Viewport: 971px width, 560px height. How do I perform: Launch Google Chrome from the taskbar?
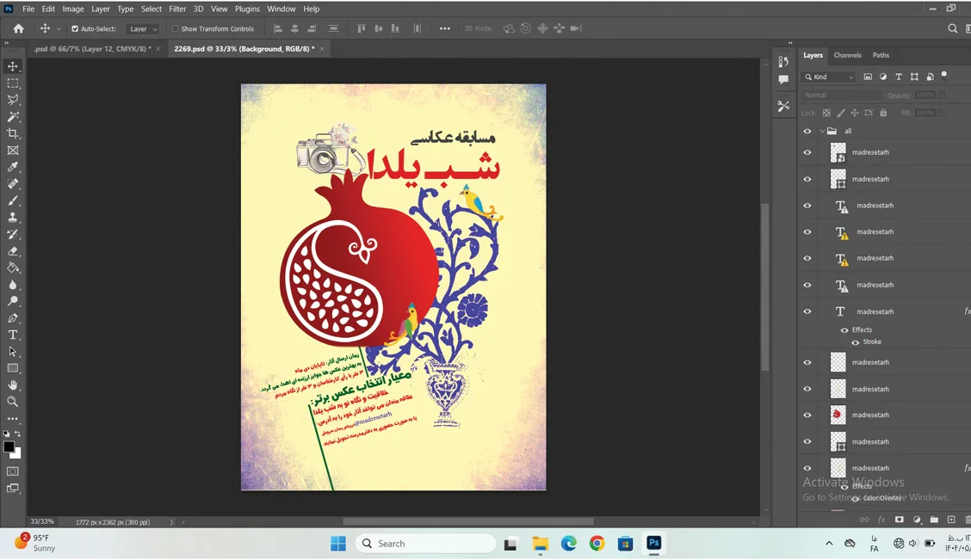click(597, 544)
